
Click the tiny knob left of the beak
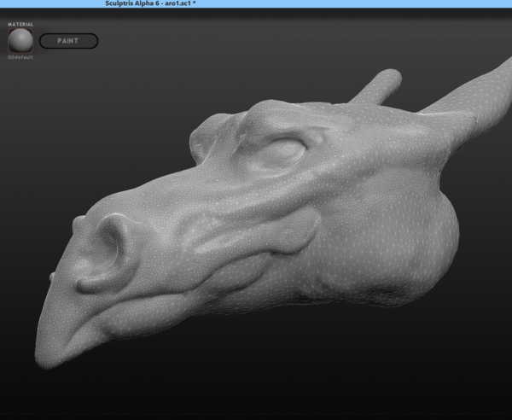pyautogui.click(x=54, y=277)
